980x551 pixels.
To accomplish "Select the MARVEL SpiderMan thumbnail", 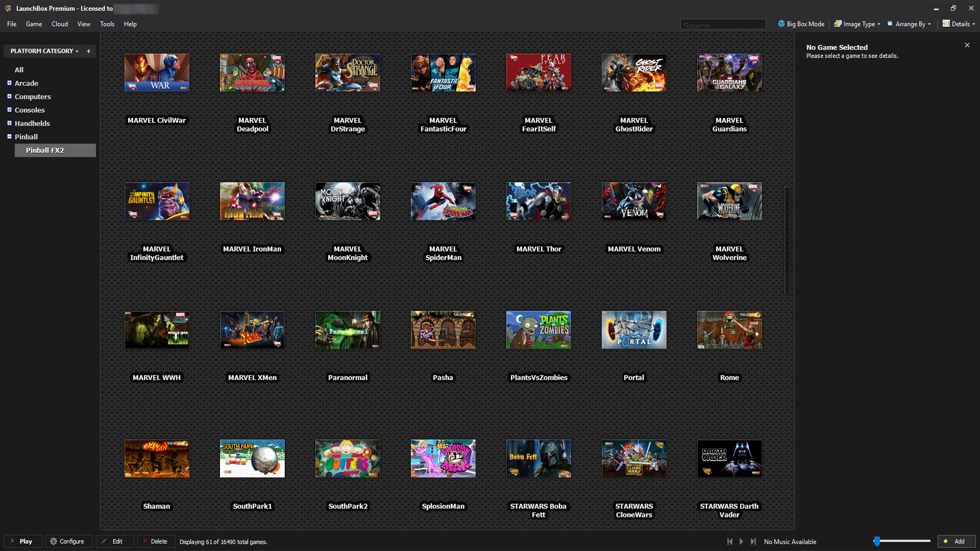I will click(443, 202).
